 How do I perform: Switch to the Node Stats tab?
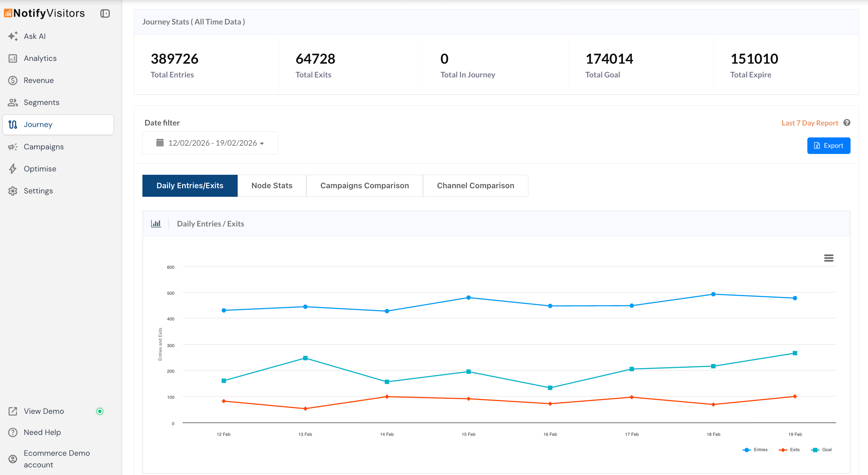point(272,185)
